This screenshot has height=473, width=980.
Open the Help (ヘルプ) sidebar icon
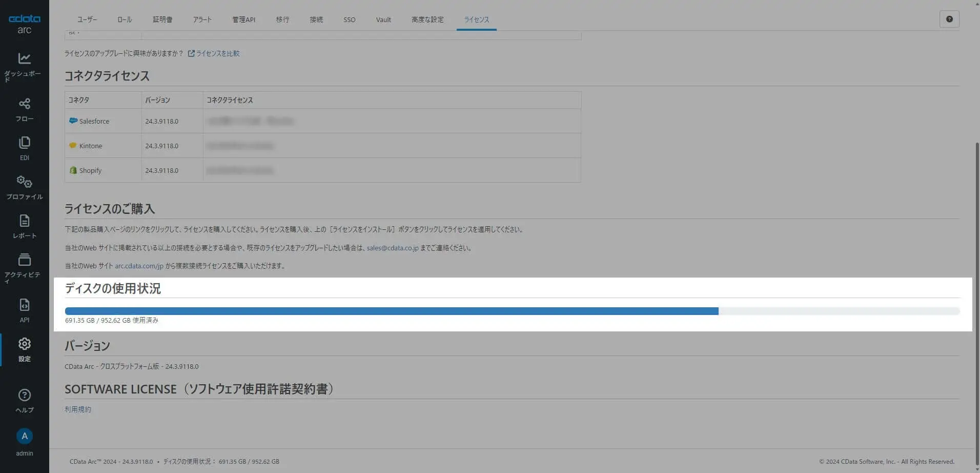click(x=25, y=395)
